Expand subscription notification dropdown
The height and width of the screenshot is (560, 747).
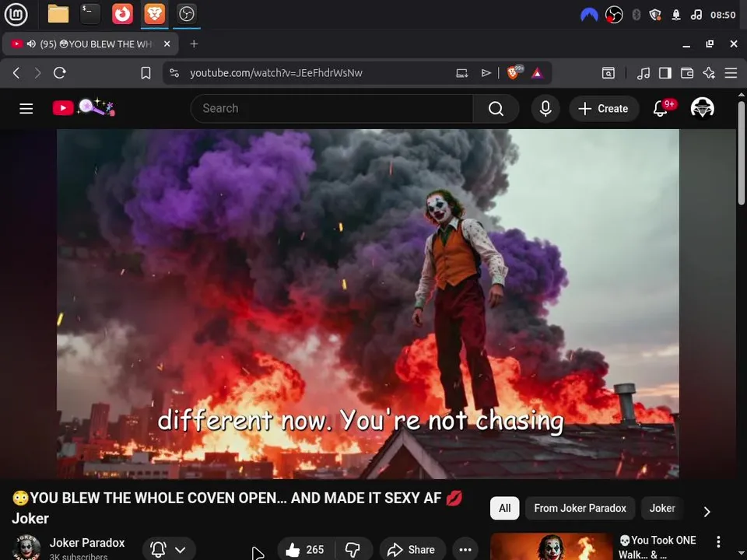pos(169,550)
